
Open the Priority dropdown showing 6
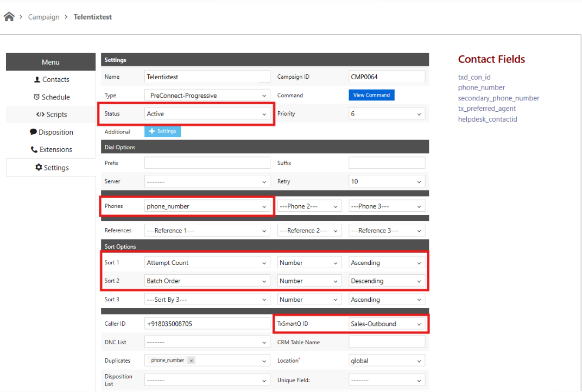point(387,113)
